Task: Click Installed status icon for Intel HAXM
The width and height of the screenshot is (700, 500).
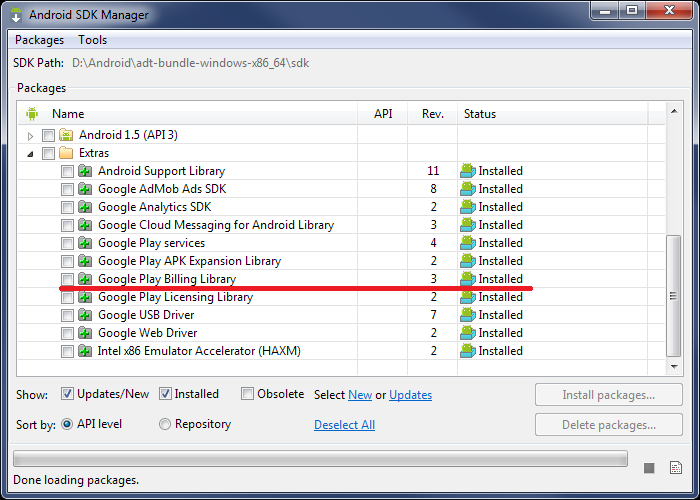Action: (468, 351)
